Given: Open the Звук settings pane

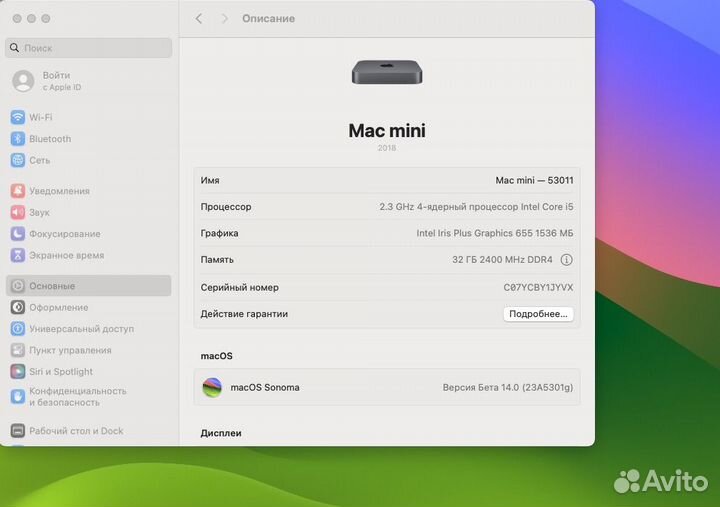Looking at the screenshot, I should click(89, 212).
